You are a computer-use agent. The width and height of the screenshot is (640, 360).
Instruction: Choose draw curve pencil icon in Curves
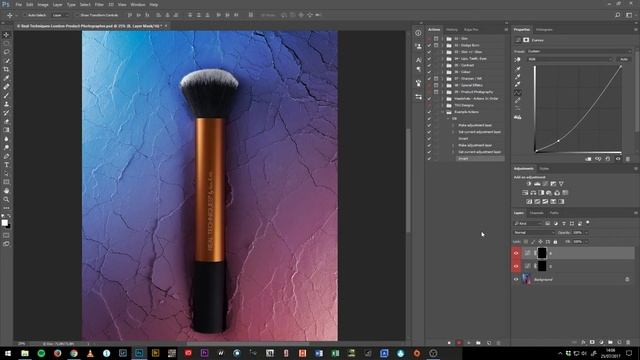point(518,100)
